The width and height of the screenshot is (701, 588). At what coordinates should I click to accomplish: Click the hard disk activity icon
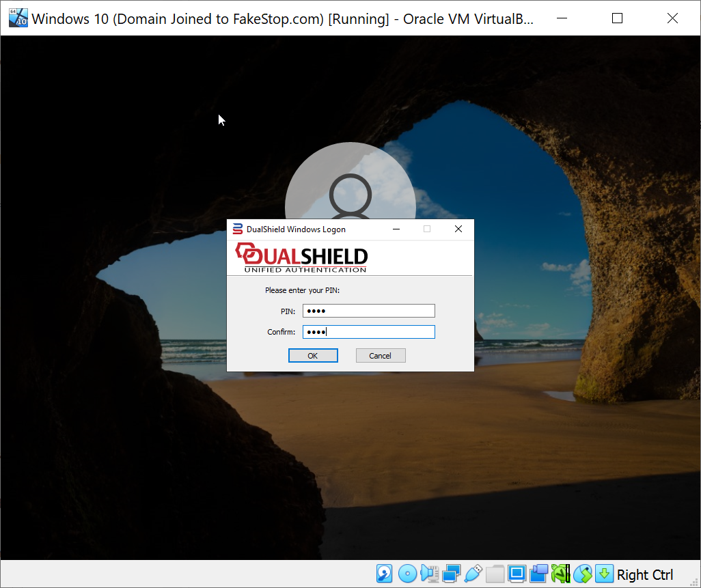[385, 574]
